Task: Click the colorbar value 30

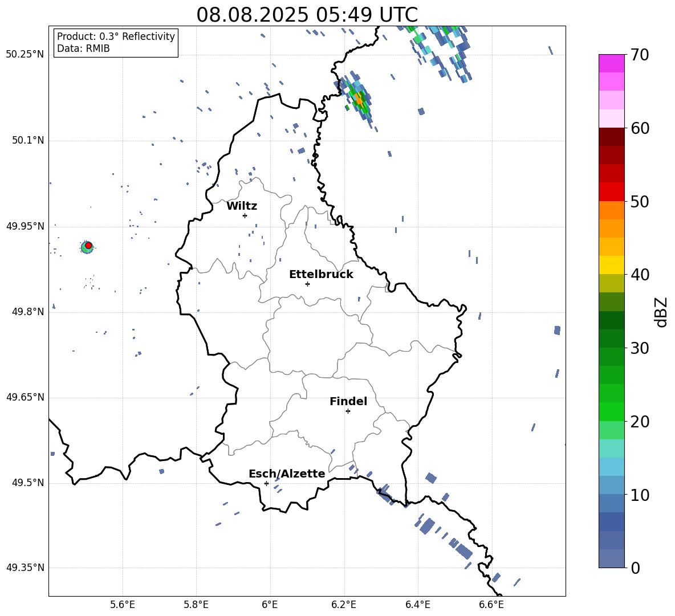Action: (x=640, y=348)
